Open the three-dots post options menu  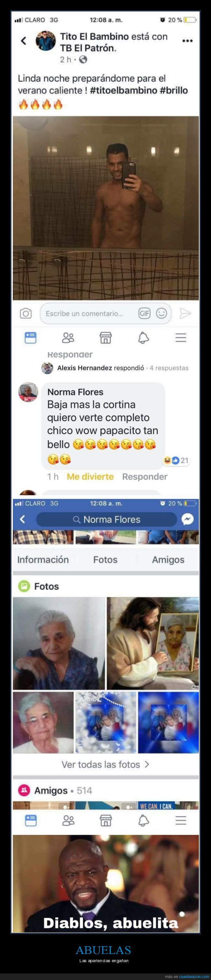[187, 40]
